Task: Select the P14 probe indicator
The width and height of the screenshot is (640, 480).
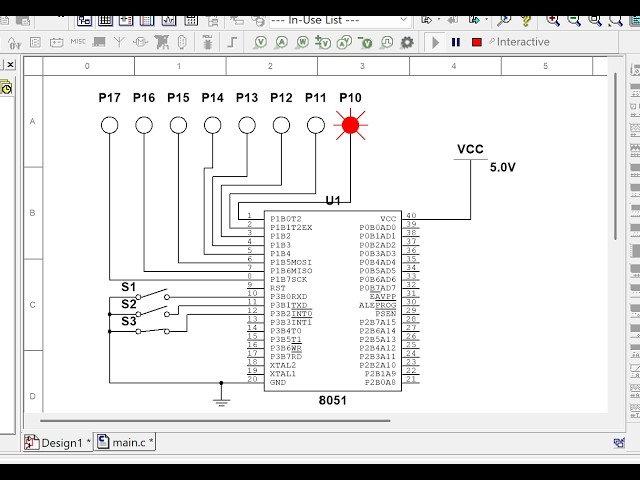Action: click(x=213, y=125)
